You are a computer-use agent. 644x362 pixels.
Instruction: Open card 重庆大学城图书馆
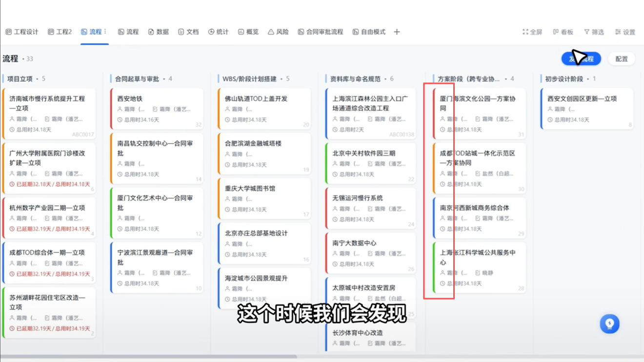click(x=264, y=198)
